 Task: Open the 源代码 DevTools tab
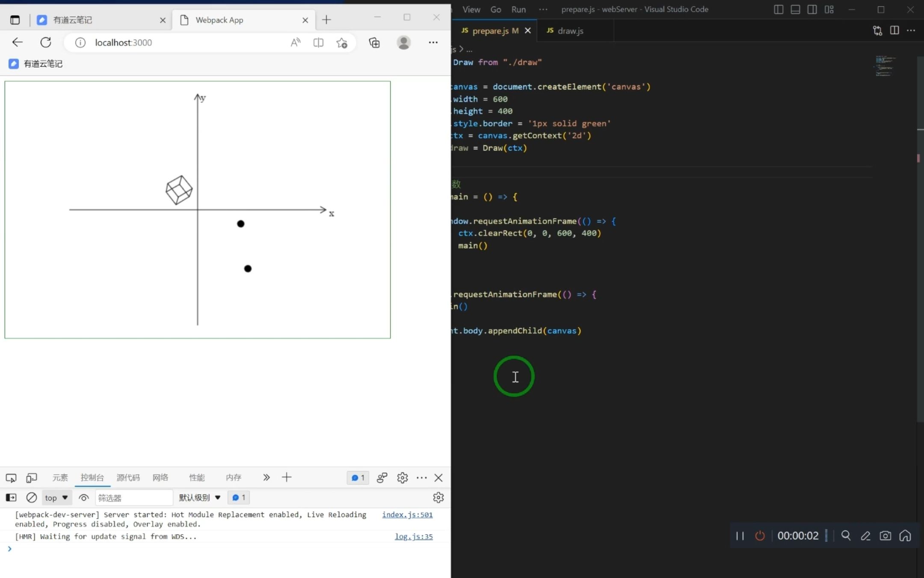pyautogui.click(x=128, y=477)
